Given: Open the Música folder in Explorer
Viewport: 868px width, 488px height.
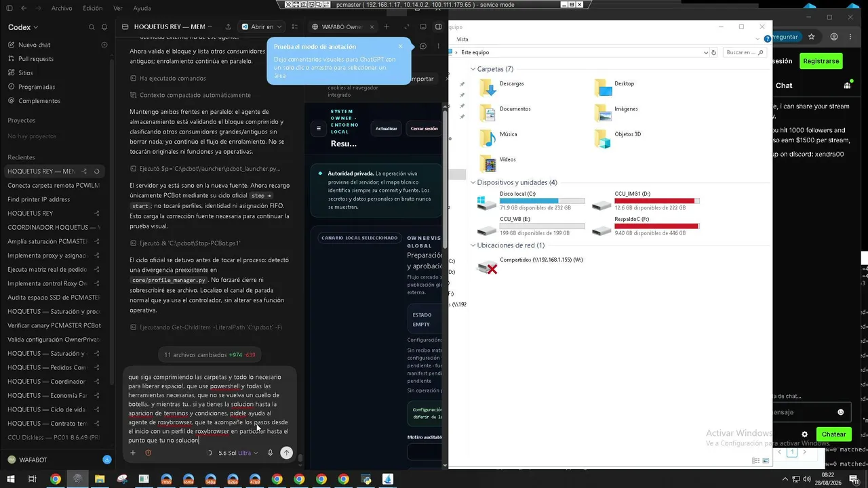Looking at the screenshot, I should point(498,138).
